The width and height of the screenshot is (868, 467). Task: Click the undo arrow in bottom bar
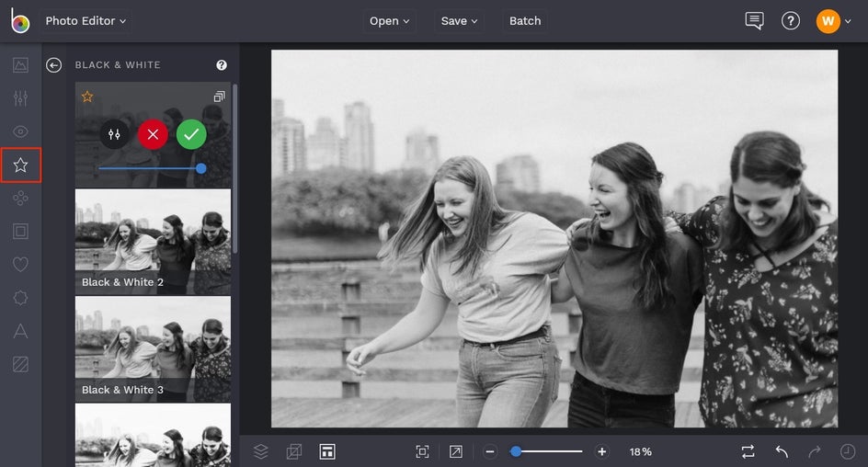(x=782, y=451)
